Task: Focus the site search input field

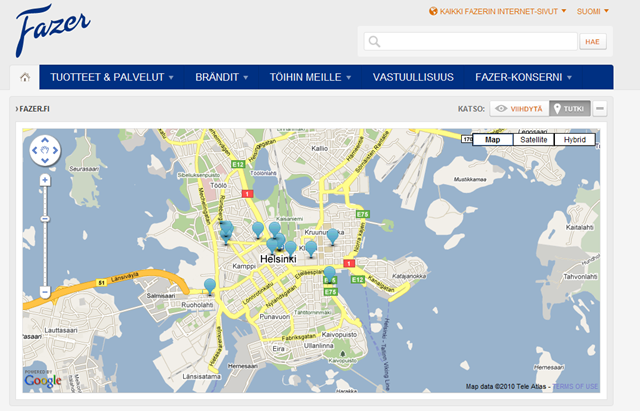Action: 471,42
